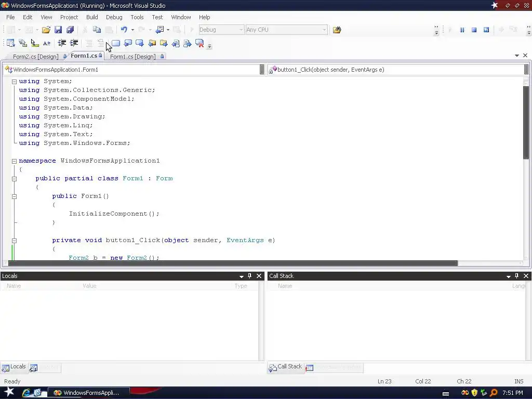Open the standard toolbar overflow options
This screenshot has height=399, width=532.
436,30
